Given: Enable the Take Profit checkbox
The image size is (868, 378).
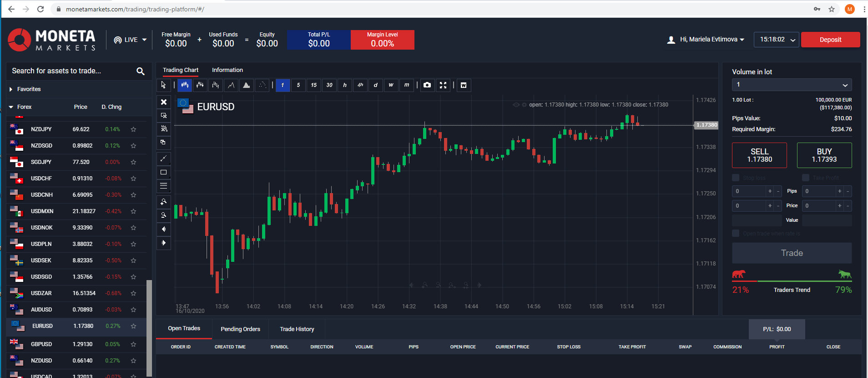Looking at the screenshot, I should click(x=806, y=178).
